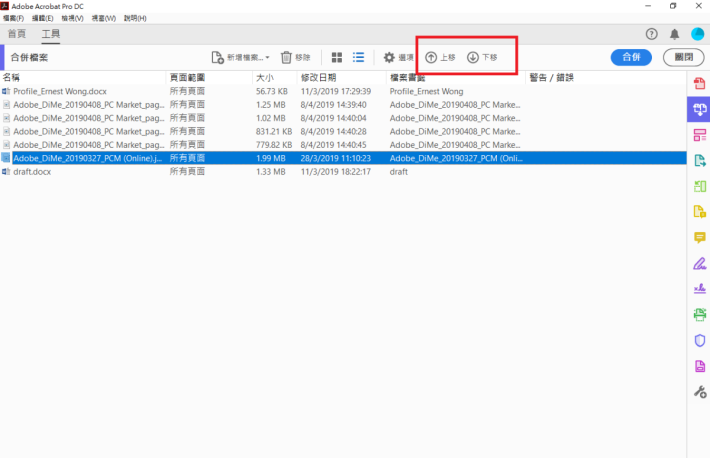Viewport: 710px width, 458px height.
Task: Open the pink PDF document sidebar icon
Action: pos(700,366)
